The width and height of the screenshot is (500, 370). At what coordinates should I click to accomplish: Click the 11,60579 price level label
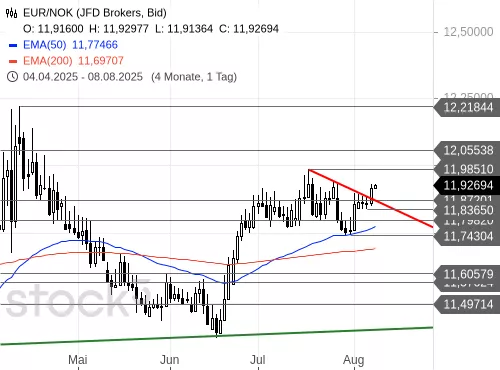pyautogui.click(x=467, y=274)
